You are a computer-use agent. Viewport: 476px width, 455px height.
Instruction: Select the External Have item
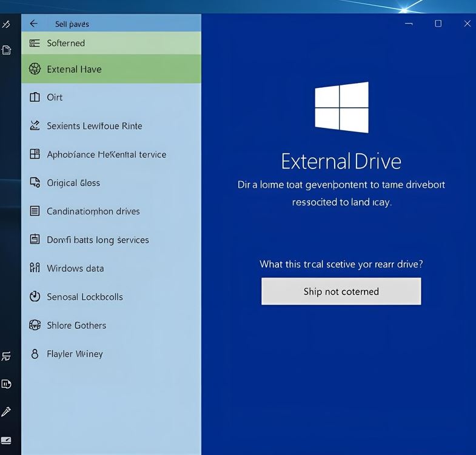pos(111,69)
